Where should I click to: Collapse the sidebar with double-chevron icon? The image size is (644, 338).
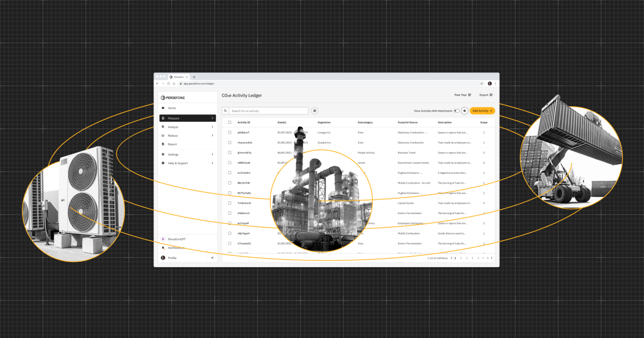click(212, 258)
